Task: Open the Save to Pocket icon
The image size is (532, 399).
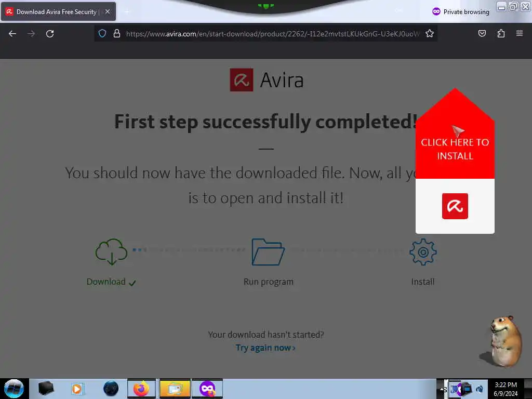Action: 482,33
